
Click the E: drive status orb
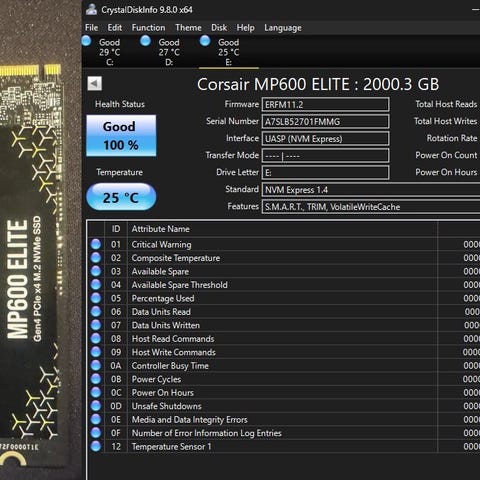click(205, 41)
